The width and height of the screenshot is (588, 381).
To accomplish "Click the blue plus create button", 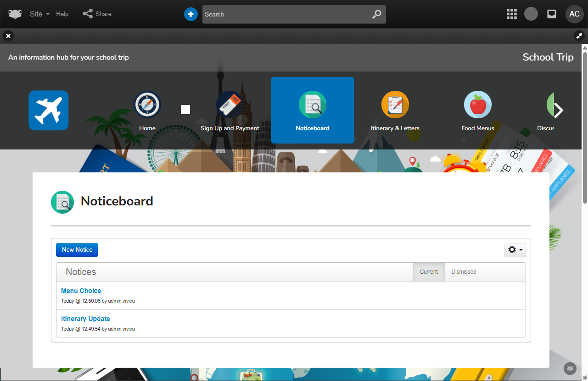I will coord(191,14).
